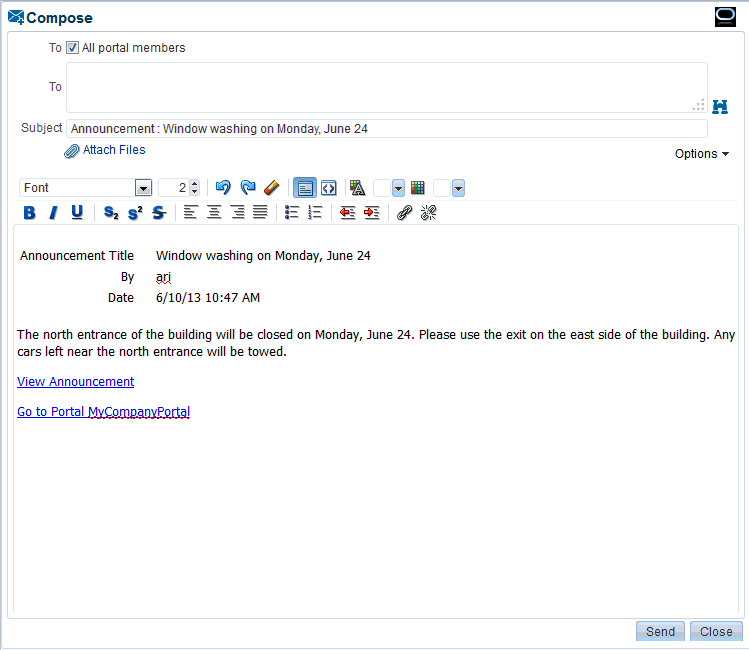The height and width of the screenshot is (650, 749).
Task: Click the Close button
Action: 716,631
